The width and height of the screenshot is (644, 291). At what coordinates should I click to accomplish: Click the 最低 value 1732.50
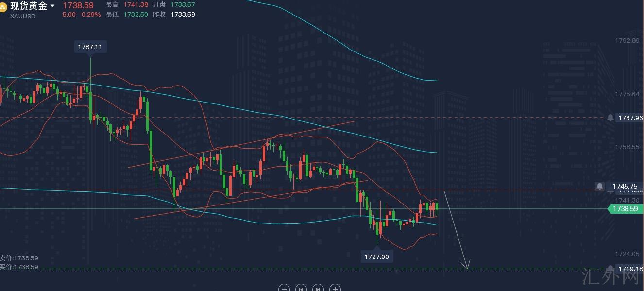(136, 15)
